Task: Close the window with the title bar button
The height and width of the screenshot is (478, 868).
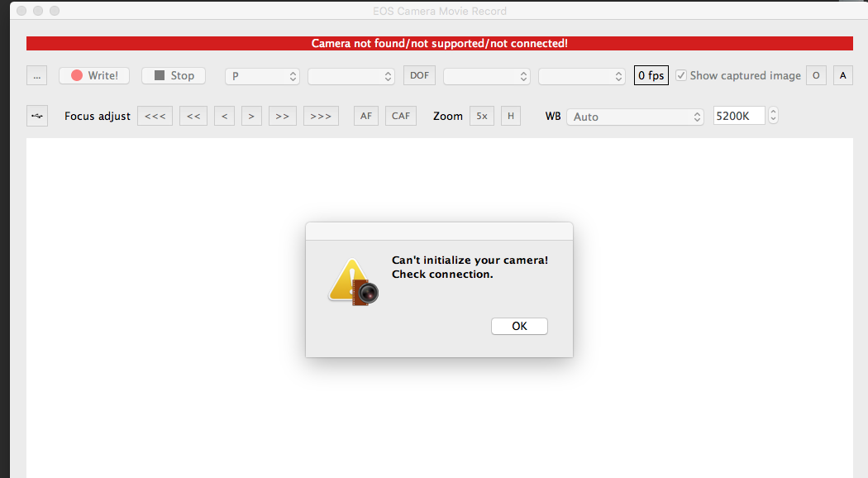Action: click(x=21, y=11)
